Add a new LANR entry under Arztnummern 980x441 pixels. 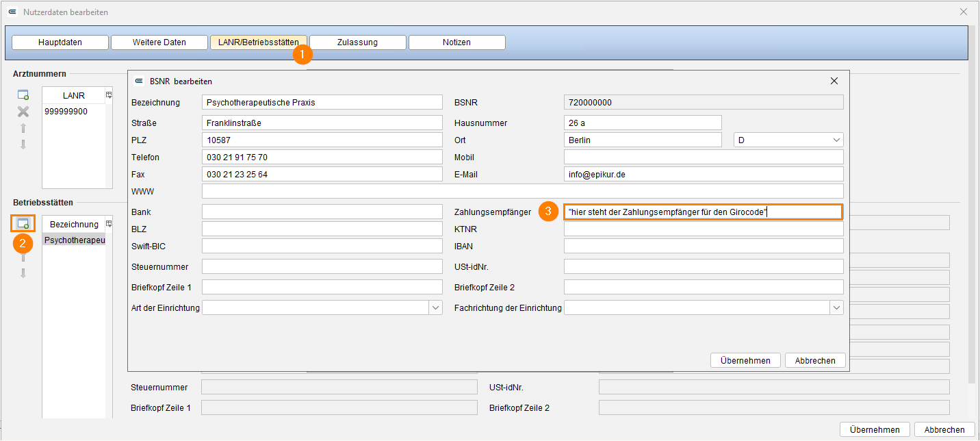[23, 95]
